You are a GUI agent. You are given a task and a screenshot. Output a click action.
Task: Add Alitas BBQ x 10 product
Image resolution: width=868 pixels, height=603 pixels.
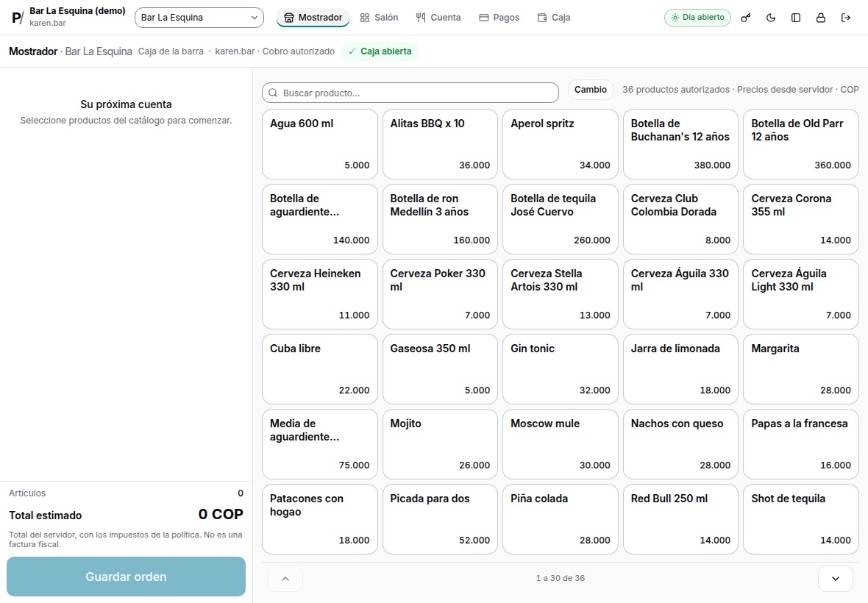point(440,144)
